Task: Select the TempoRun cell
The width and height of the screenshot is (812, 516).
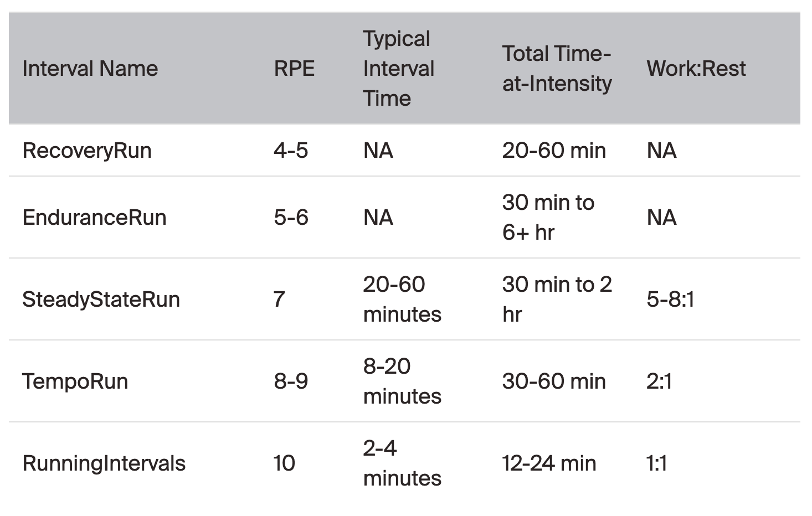Action: point(75,381)
